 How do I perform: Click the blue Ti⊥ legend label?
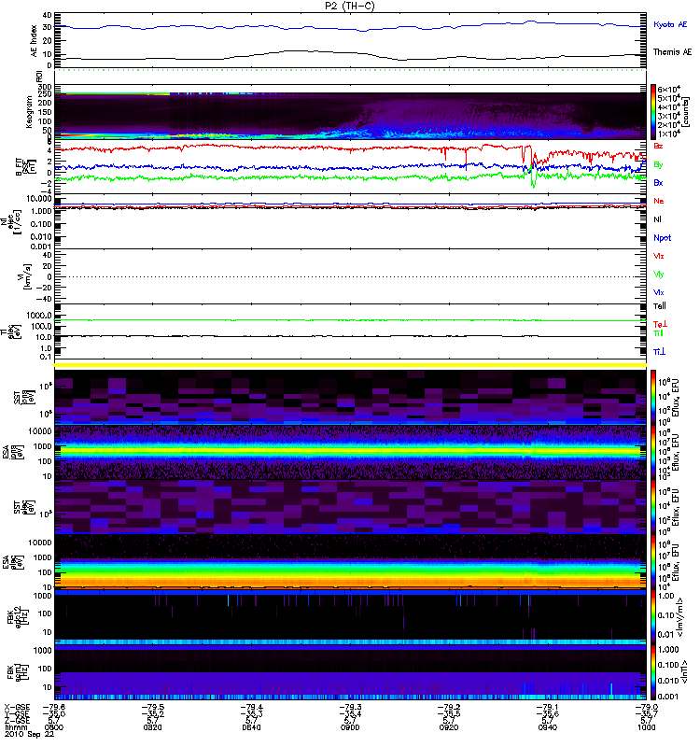click(659, 352)
